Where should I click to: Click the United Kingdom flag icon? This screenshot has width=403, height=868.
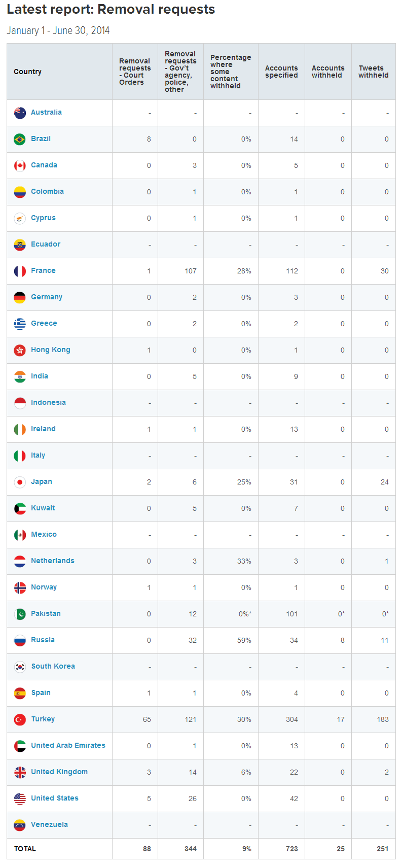click(x=20, y=772)
